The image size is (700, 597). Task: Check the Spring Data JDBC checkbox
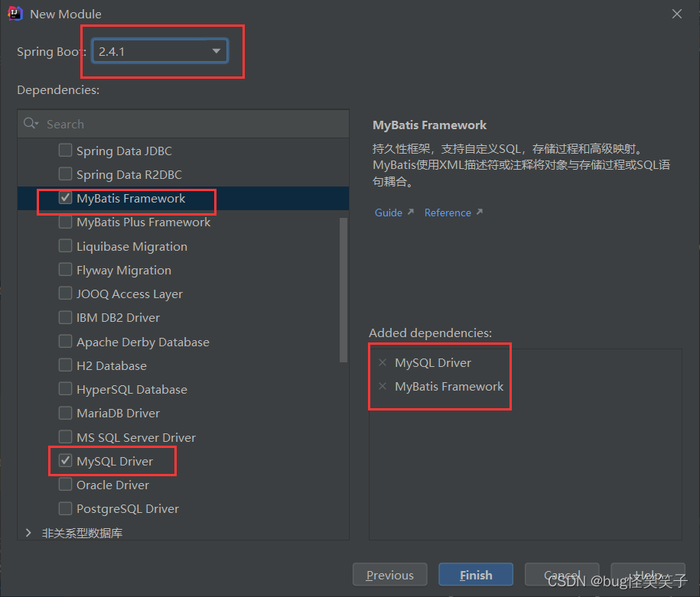[x=65, y=151]
